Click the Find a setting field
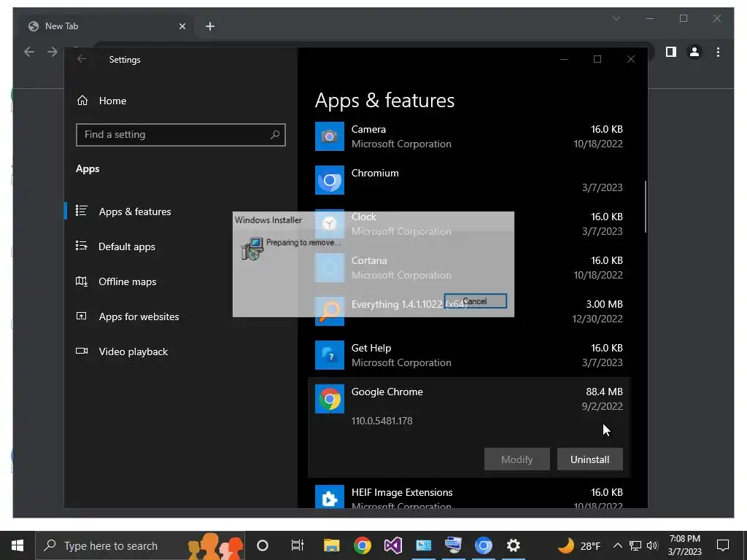The image size is (747, 560). [x=181, y=135]
